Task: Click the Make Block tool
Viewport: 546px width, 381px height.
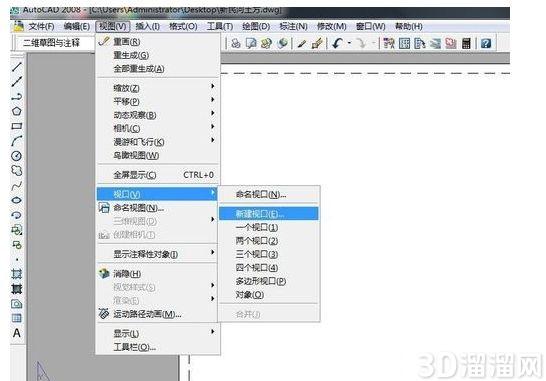Action: (17, 245)
